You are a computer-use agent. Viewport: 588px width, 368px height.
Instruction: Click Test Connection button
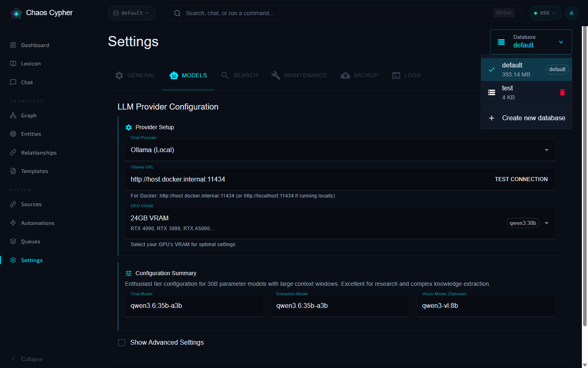click(521, 179)
